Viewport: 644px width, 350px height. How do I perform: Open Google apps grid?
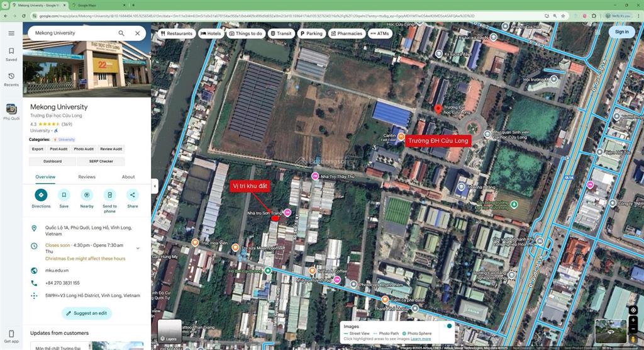point(598,32)
